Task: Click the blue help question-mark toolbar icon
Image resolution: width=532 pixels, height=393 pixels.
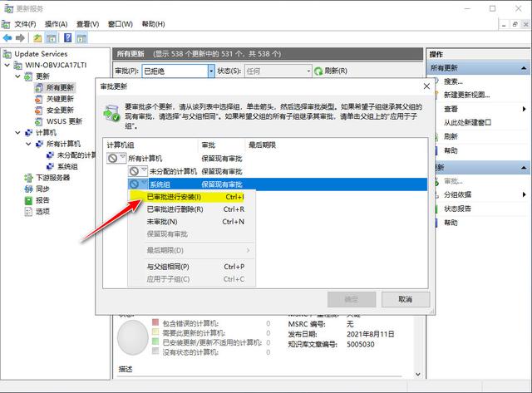Action: pyautogui.click(x=68, y=37)
